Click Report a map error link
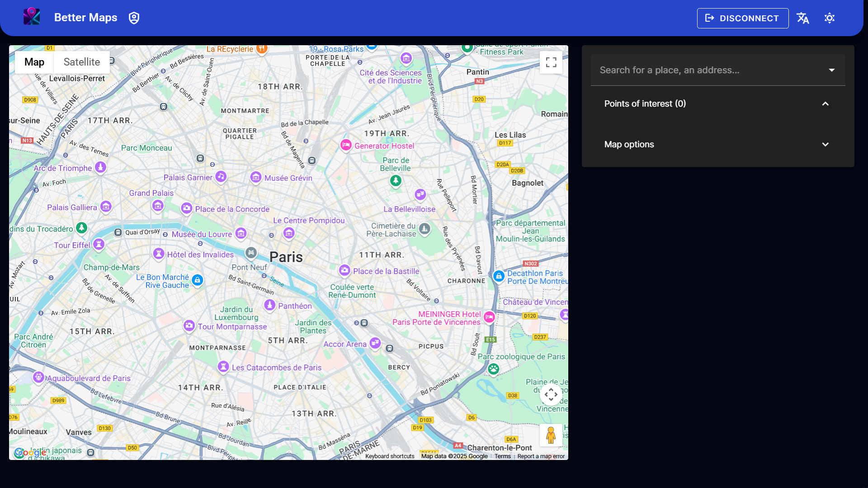 coord(541,456)
